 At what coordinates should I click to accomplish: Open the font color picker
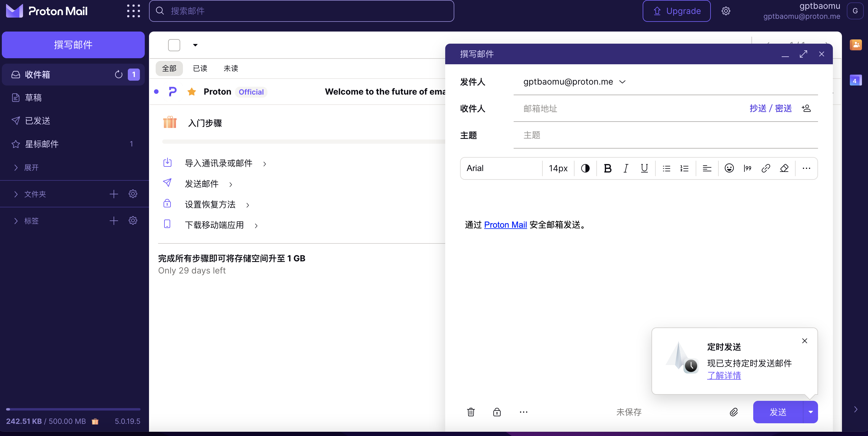[x=585, y=168]
